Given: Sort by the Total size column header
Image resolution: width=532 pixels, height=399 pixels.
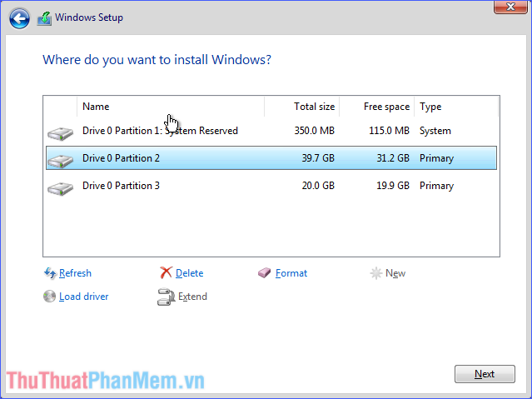Looking at the screenshot, I should (x=302, y=107).
